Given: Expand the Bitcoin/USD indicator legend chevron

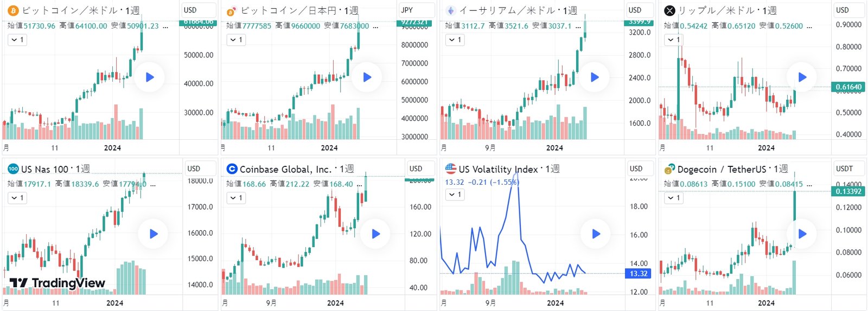Looking at the screenshot, I should pos(17,40).
